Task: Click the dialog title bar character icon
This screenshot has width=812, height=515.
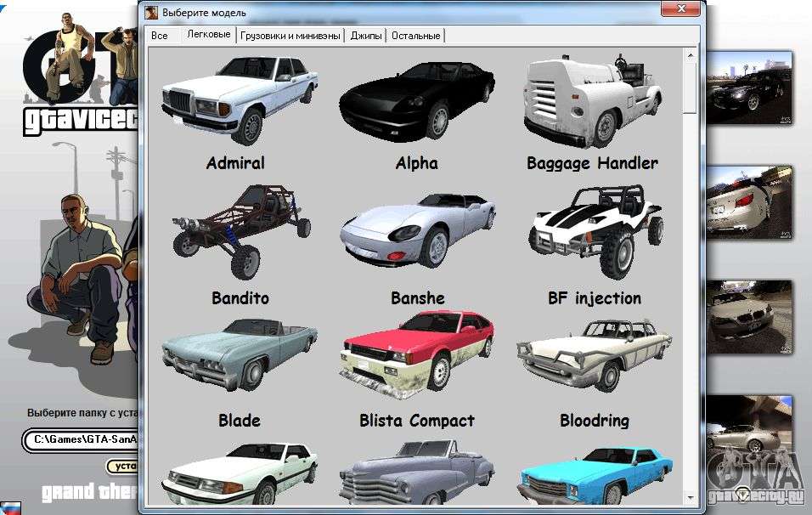Action: tap(150, 12)
